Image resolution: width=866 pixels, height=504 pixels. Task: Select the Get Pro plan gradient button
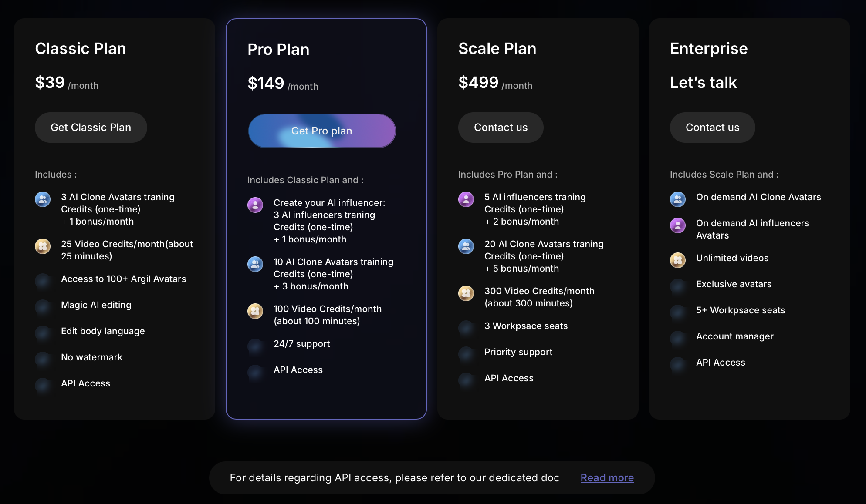(322, 131)
